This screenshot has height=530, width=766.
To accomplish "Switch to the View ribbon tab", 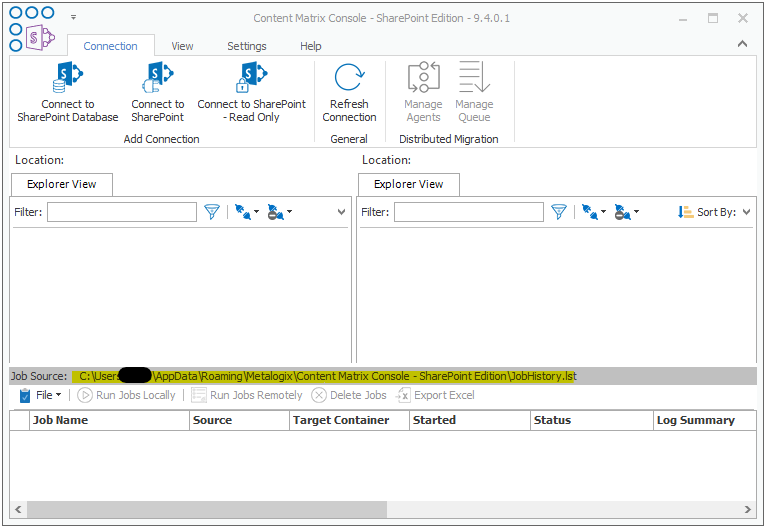I will pyautogui.click(x=182, y=46).
